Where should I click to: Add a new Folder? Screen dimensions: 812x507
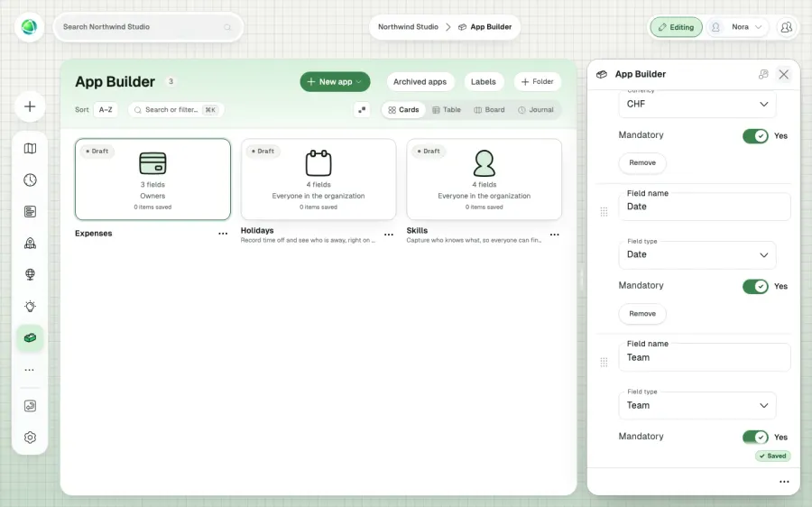coord(538,82)
